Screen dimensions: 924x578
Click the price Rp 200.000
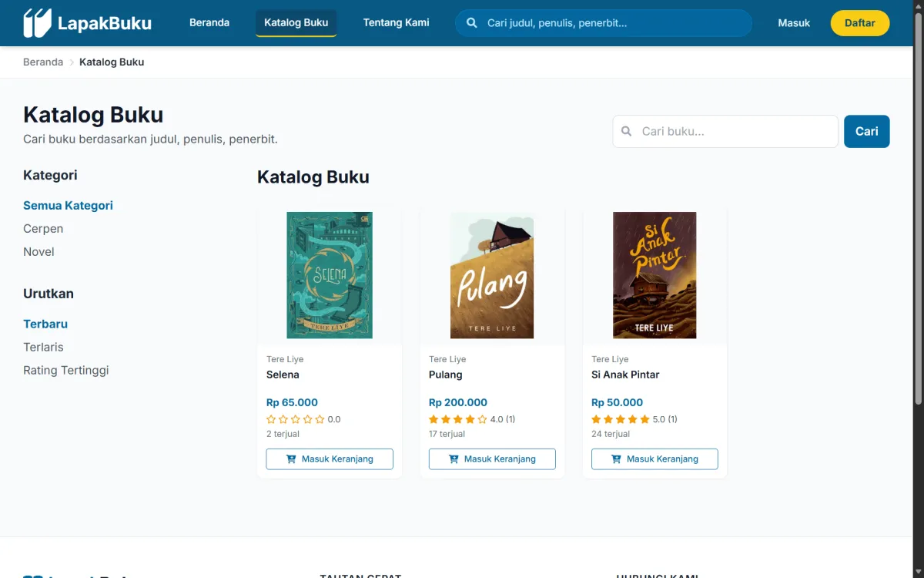(x=458, y=402)
